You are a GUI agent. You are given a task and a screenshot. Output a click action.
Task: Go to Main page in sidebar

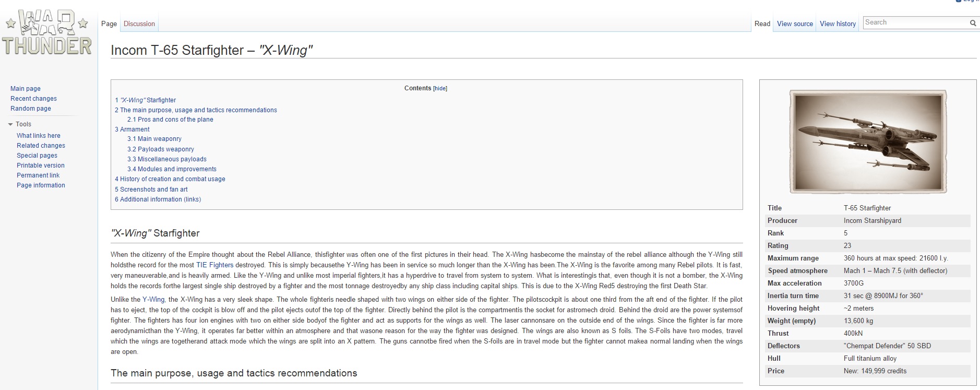tap(26, 89)
